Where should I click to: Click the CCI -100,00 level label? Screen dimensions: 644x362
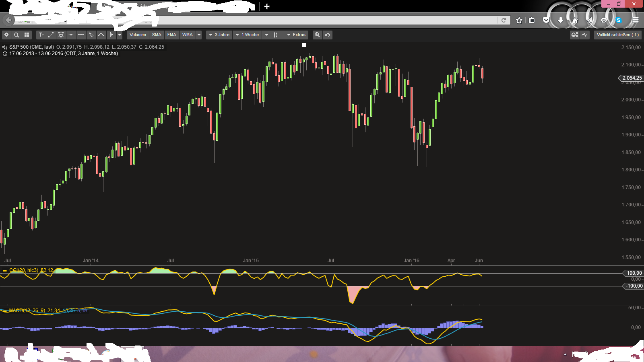click(634, 286)
